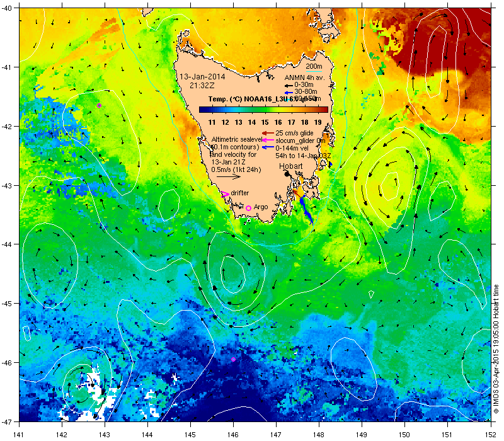504x441 pixels.
Task: Click the longitude axis label '141'
Action: tap(20, 435)
